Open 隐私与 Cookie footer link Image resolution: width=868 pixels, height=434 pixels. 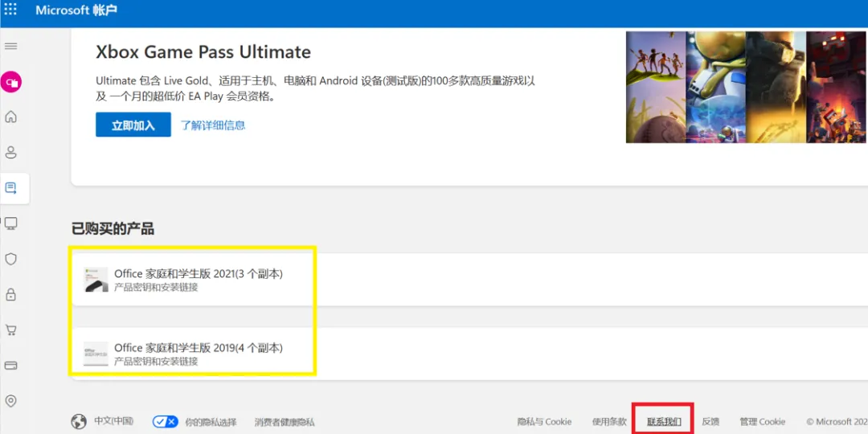(x=544, y=422)
